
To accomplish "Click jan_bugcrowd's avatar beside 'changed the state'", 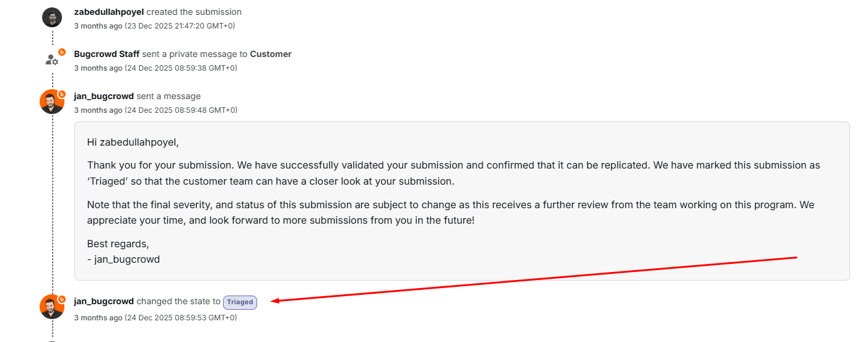I will (51, 307).
